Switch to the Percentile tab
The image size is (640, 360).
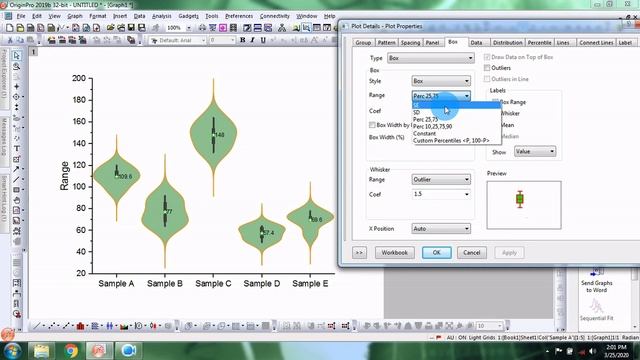click(540, 42)
